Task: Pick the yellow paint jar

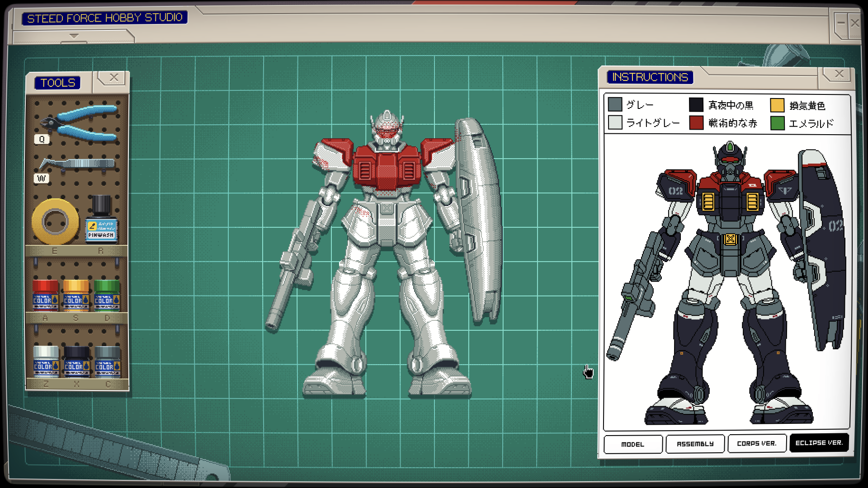Action: (76, 296)
